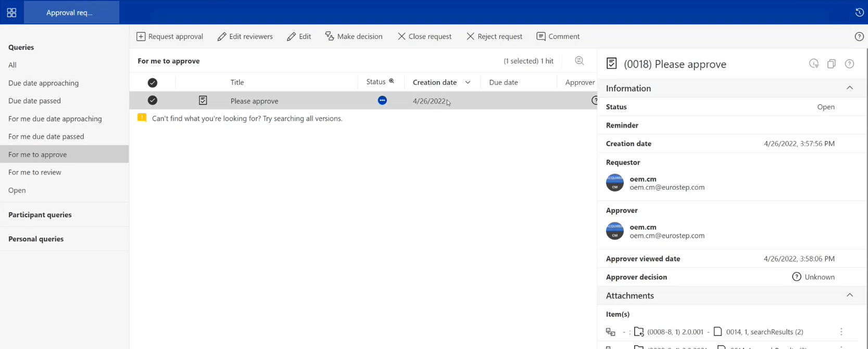Viewport: 868px width, 349px height.
Task: Collapse the Attachments section
Action: (849, 295)
